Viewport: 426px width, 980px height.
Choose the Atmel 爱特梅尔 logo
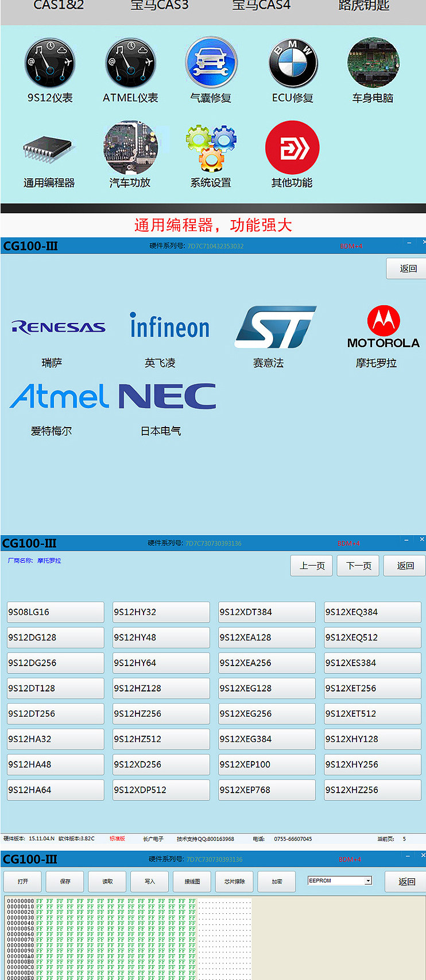click(59, 396)
